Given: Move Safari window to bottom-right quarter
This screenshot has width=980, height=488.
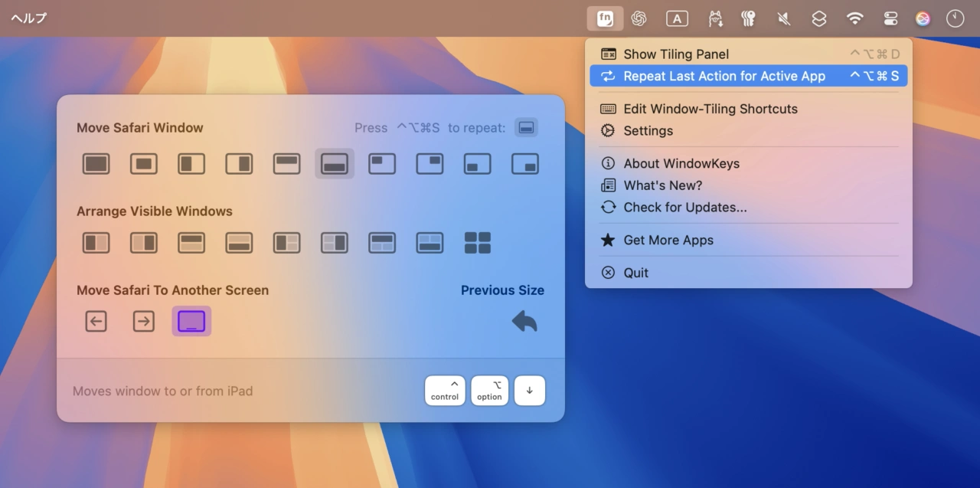Looking at the screenshot, I should [x=525, y=164].
